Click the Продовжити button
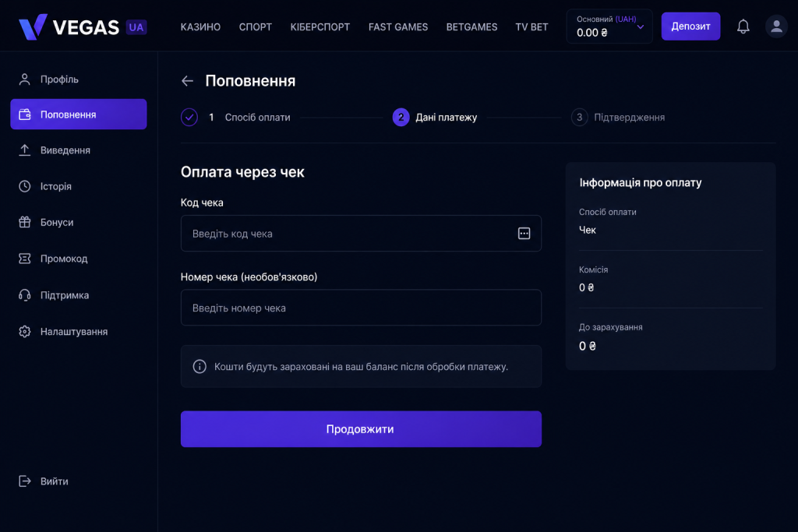 click(361, 428)
